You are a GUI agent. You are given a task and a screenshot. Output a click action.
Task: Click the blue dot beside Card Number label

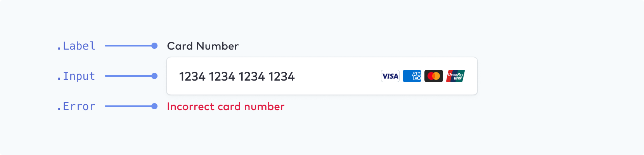click(x=154, y=46)
